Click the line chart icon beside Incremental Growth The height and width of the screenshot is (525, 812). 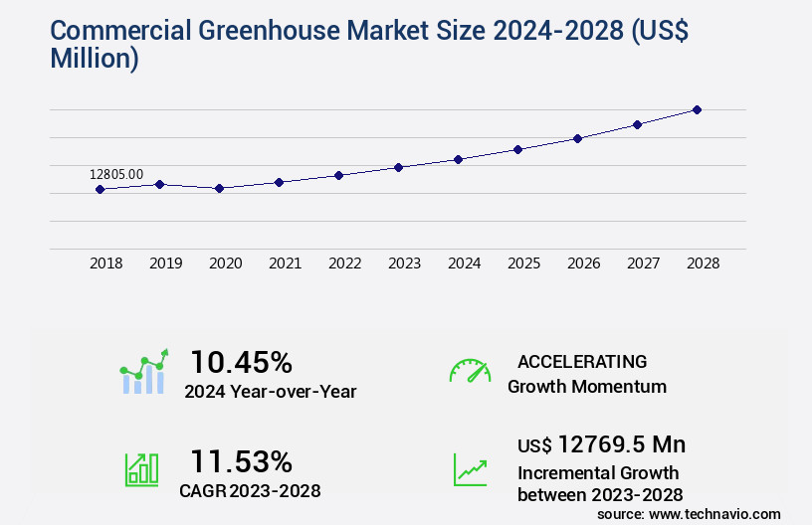coord(470,469)
